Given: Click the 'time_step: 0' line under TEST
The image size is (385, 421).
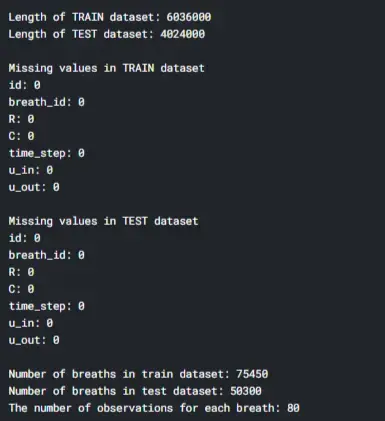Looking at the screenshot, I should click(46, 306).
